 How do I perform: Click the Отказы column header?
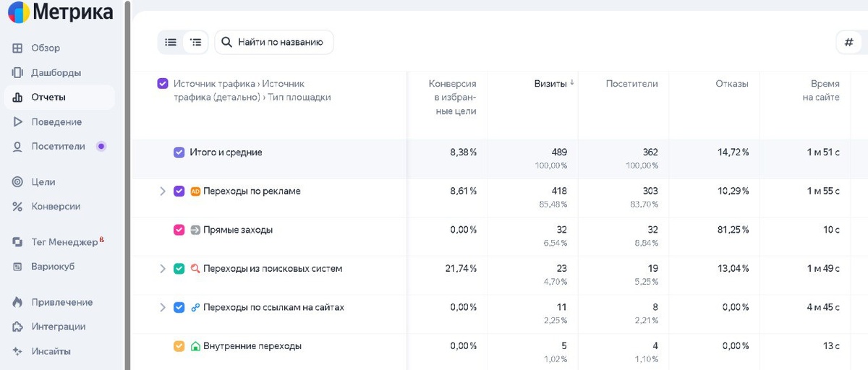[x=731, y=84]
